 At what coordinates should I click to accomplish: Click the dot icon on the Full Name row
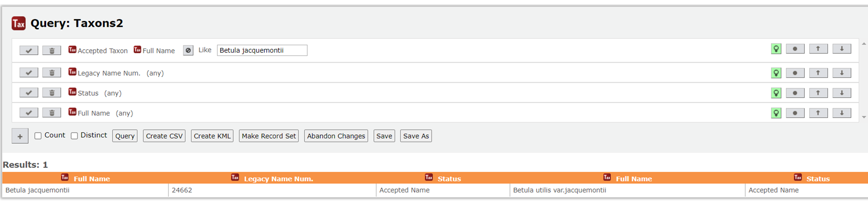(x=795, y=113)
